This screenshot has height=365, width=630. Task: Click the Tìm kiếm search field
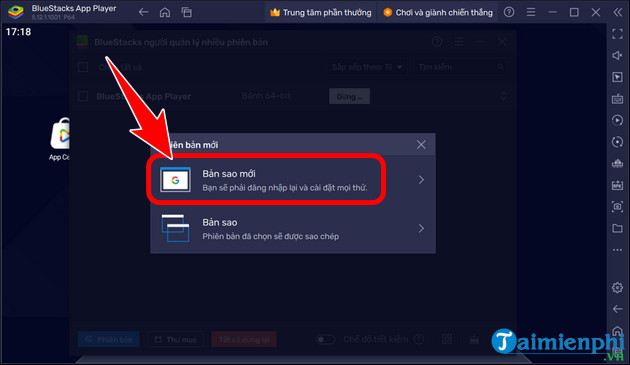(x=460, y=67)
